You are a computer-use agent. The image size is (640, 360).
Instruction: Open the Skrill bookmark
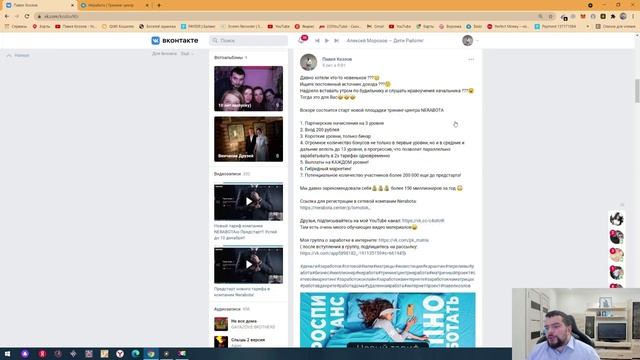[x=474, y=26]
